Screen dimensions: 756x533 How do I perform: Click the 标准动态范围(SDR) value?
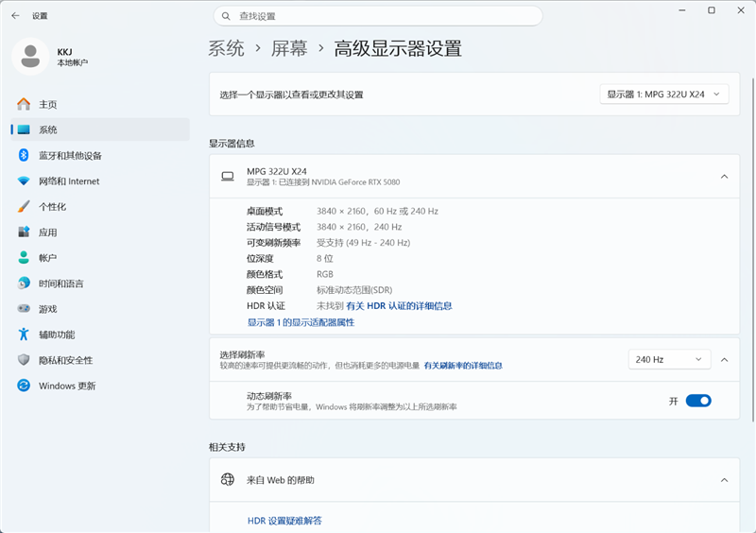354,290
